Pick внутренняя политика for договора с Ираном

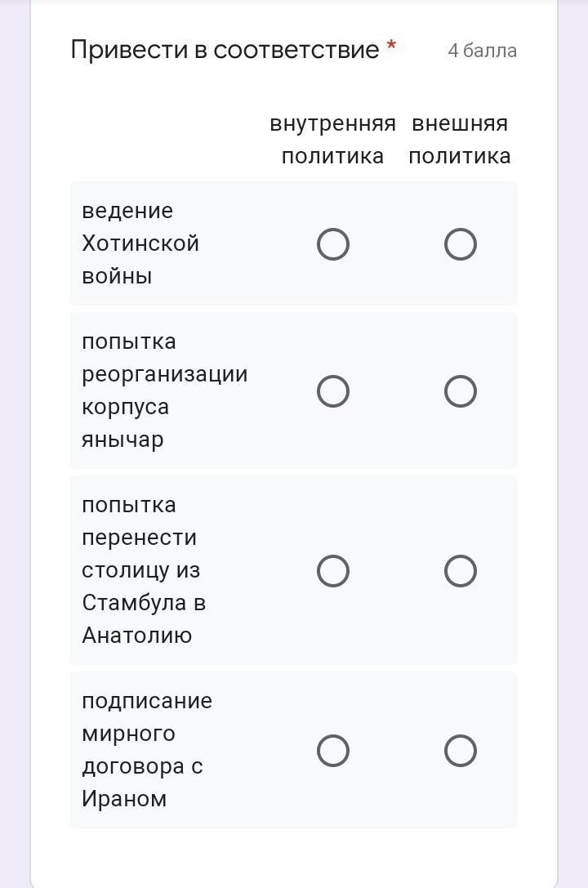coord(332,751)
